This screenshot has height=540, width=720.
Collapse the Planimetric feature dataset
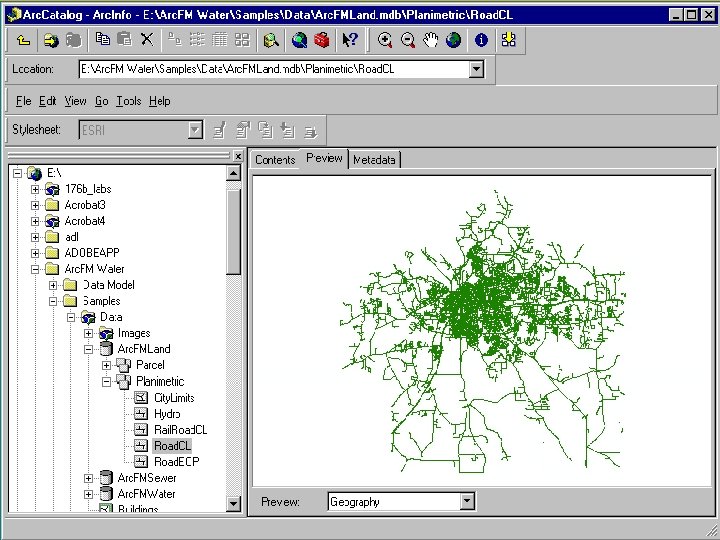[106, 382]
